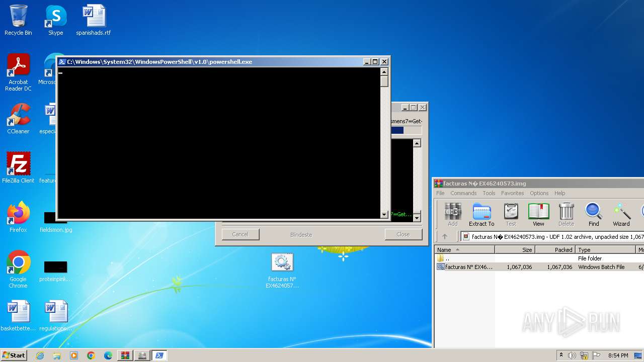Open the WinRAR File menu
This screenshot has height=362, width=644.
click(440, 193)
